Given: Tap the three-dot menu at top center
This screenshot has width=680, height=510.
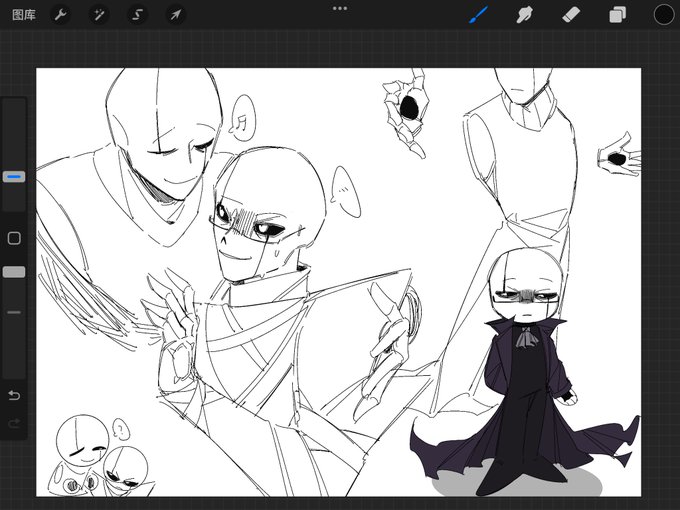Looking at the screenshot, I should coord(340,8).
